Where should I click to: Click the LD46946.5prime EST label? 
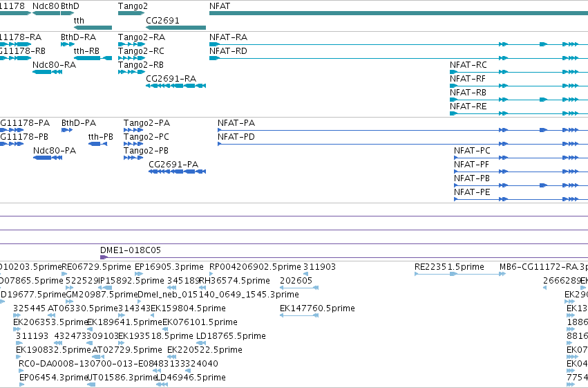pyautogui.click(x=191, y=378)
